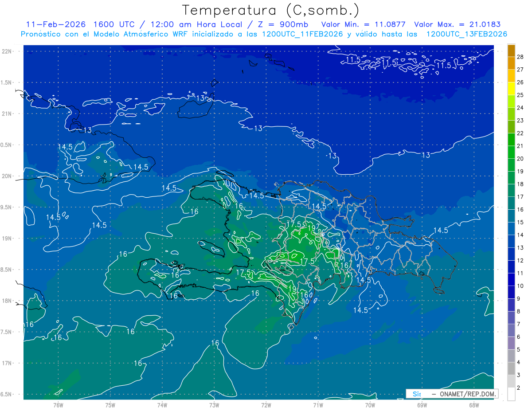Screen dimensions: 532x411
Task: Pick the blue swatch between colorbar 12 and 13
Action: (512, 254)
